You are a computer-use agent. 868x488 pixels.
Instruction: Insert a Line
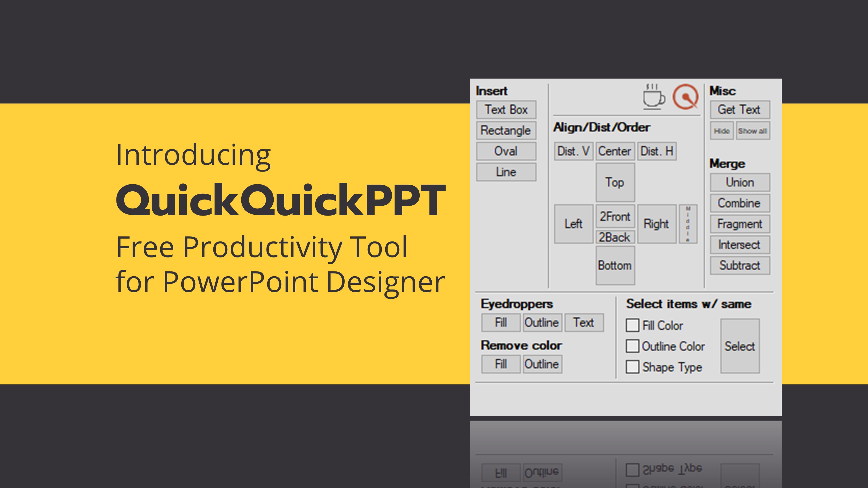pyautogui.click(x=506, y=172)
